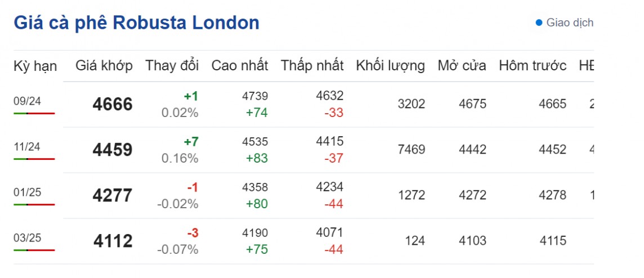Open the Giá cà phê Robusta London title
The height and width of the screenshot is (278, 644).
tap(136, 23)
